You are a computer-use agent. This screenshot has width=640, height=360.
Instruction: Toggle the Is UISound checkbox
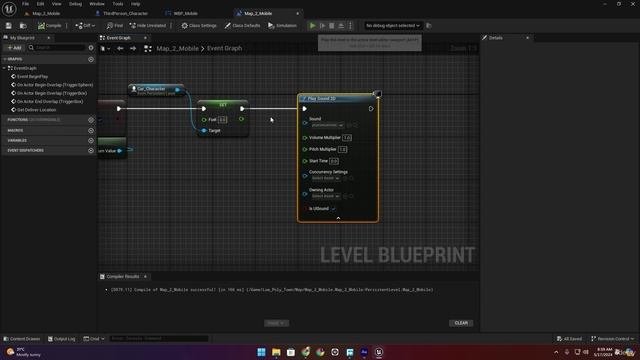pyautogui.click(x=333, y=209)
